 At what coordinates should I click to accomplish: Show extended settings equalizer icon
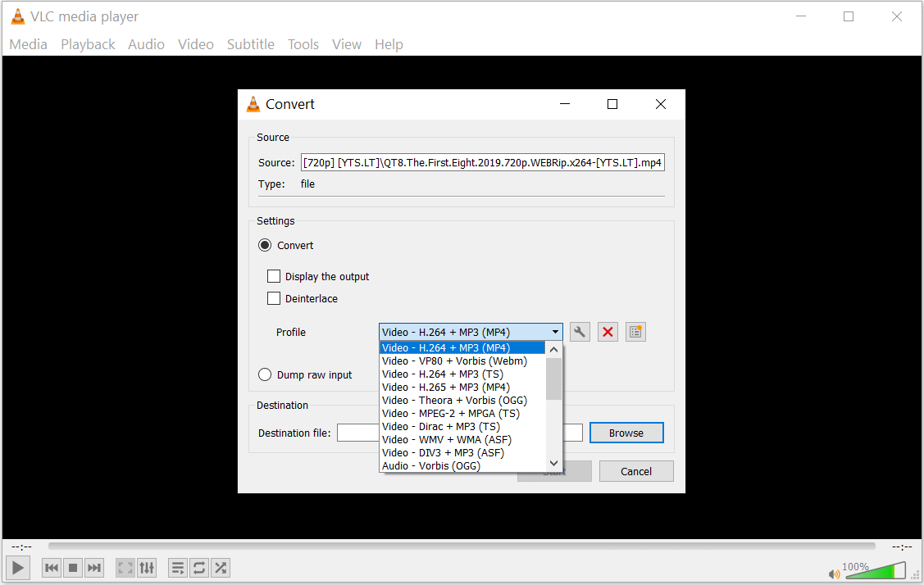(147, 568)
